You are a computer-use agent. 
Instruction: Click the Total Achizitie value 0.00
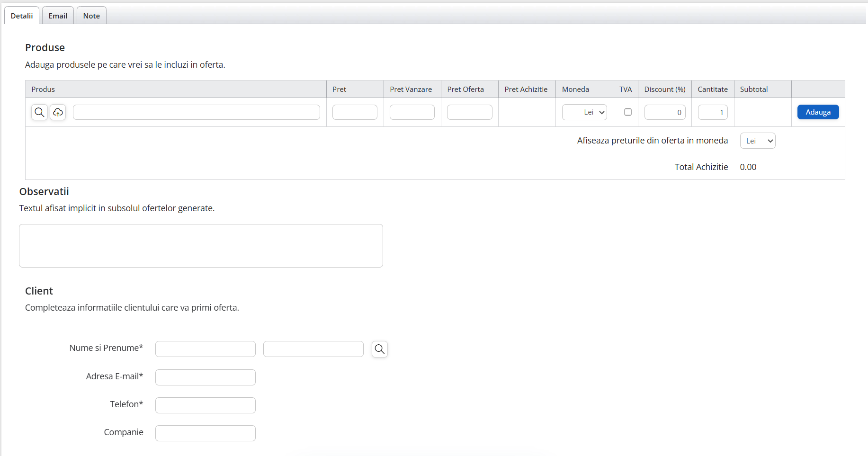748,167
